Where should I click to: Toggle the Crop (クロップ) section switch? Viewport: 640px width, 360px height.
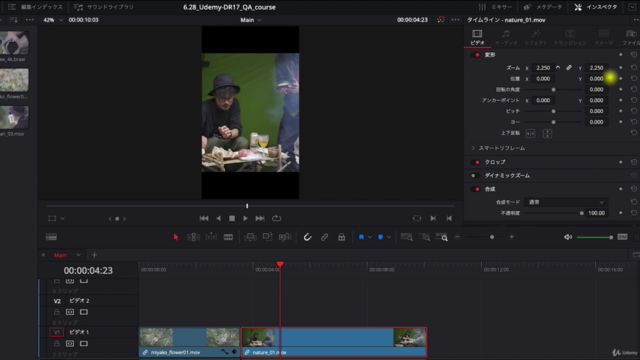(x=476, y=162)
